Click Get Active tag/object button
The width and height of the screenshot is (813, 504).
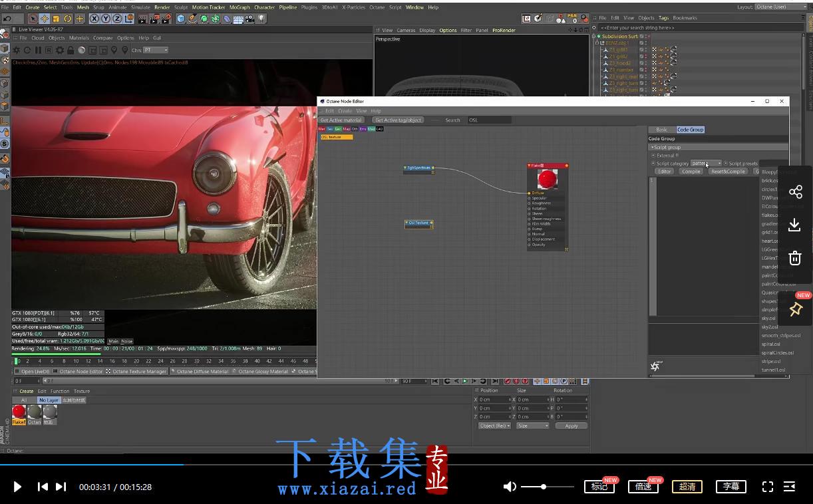(398, 120)
